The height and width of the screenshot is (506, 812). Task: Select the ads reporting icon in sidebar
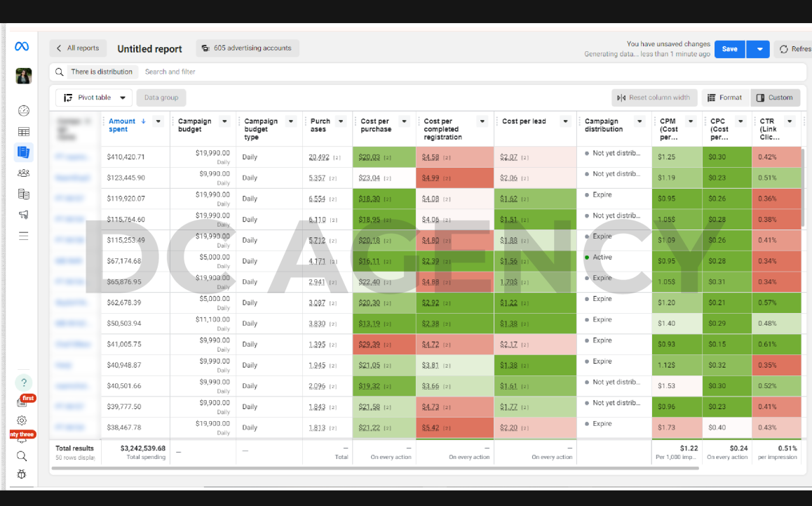[23, 152]
